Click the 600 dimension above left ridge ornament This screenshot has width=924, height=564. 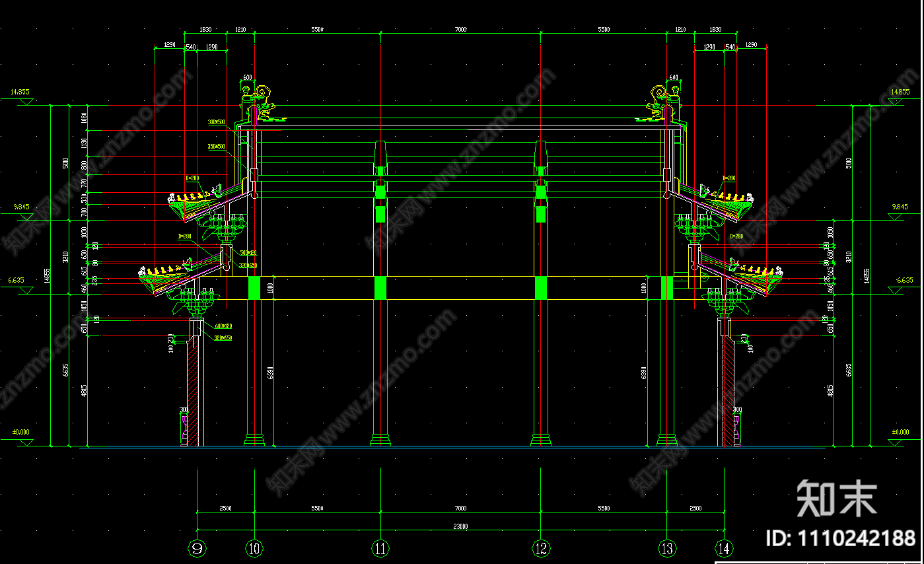[247, 78]
